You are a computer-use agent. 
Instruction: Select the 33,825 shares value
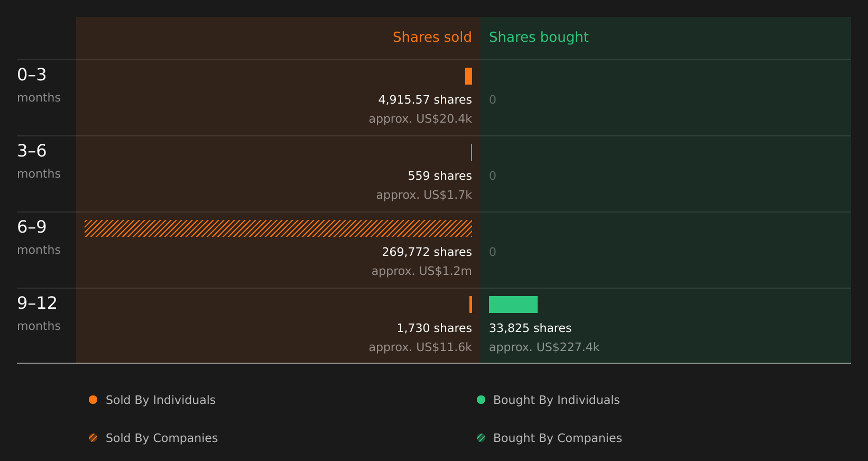coord(530,328)
